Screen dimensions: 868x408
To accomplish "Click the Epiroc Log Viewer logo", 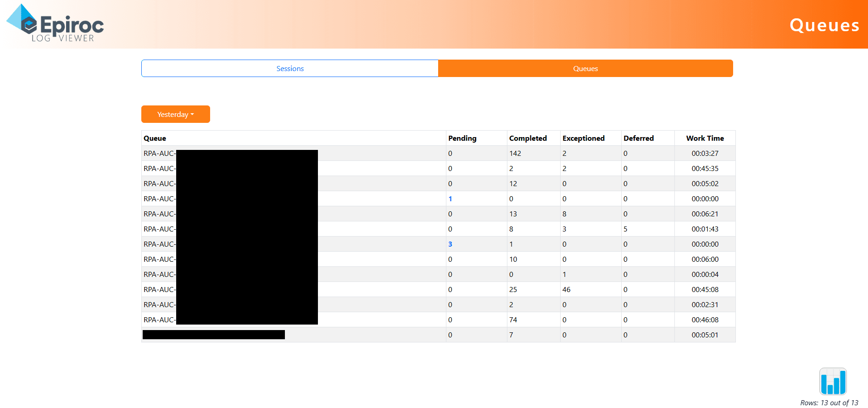I will coord(55,24).
